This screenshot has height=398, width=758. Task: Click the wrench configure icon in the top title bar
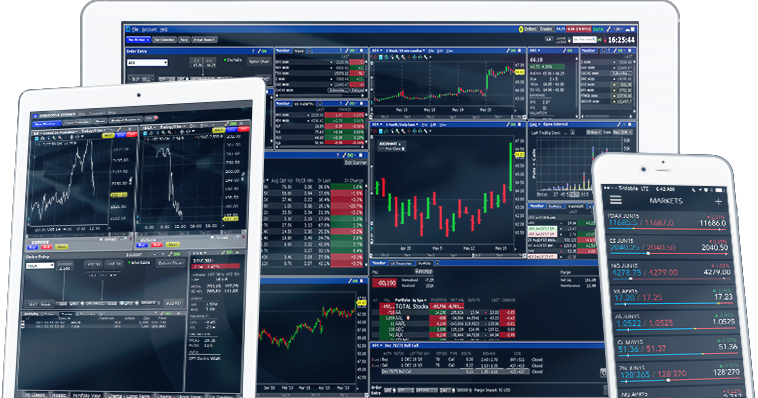[609, 29]
